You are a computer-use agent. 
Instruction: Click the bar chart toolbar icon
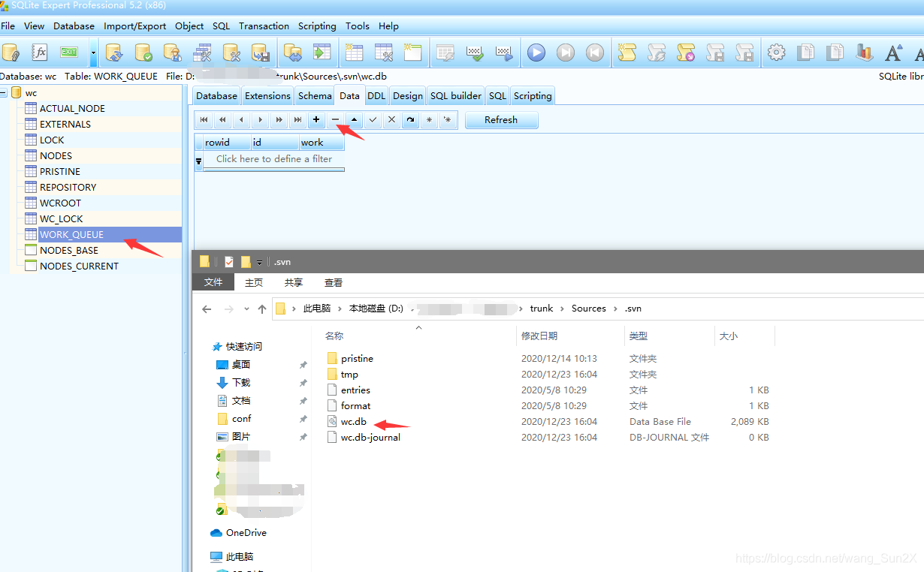point(865,53)
